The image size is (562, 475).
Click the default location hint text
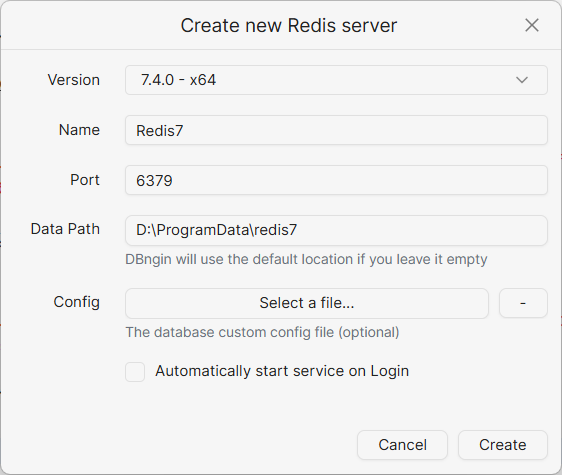point(306,259)
